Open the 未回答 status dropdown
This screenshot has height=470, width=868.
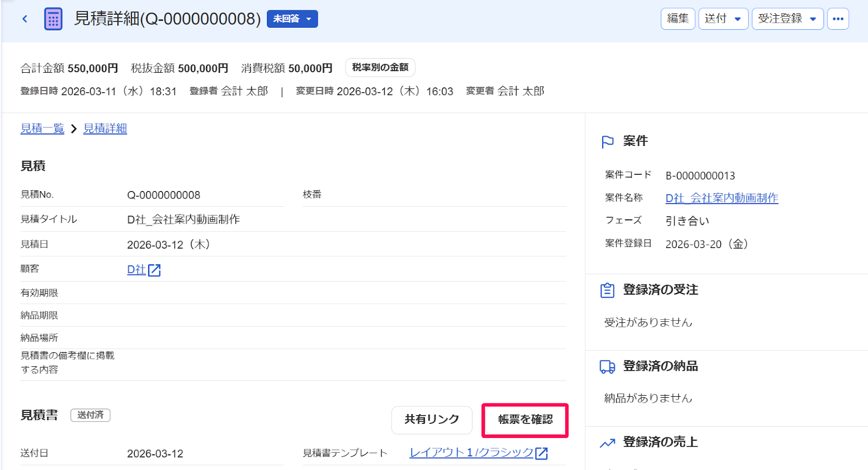pos(292,19)
